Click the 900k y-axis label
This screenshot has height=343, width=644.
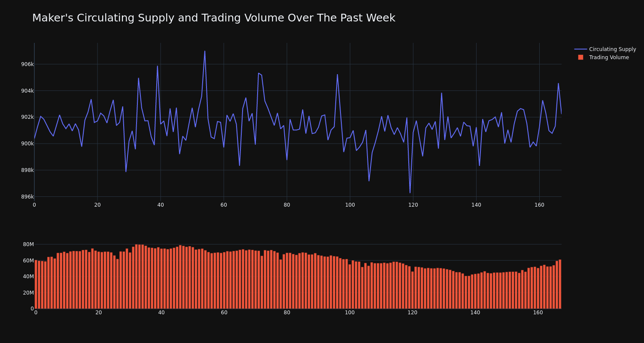coord(27,144)
